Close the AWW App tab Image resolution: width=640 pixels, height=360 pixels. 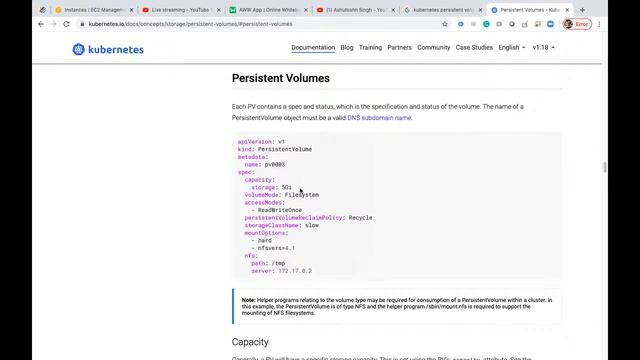pos(306,10)
